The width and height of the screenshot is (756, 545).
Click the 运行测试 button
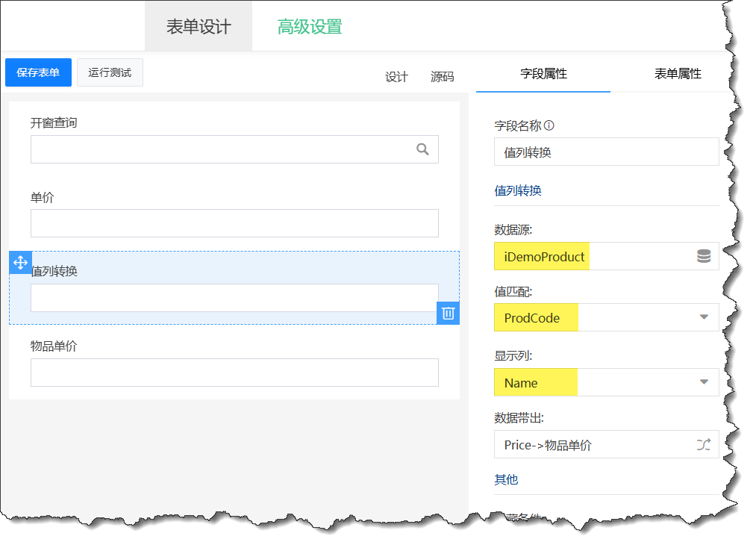[110, 72]
